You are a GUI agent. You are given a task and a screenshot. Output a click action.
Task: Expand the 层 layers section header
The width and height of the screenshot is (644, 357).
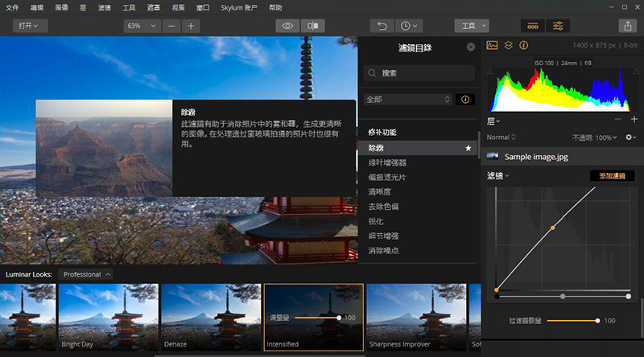pos(493,121)
